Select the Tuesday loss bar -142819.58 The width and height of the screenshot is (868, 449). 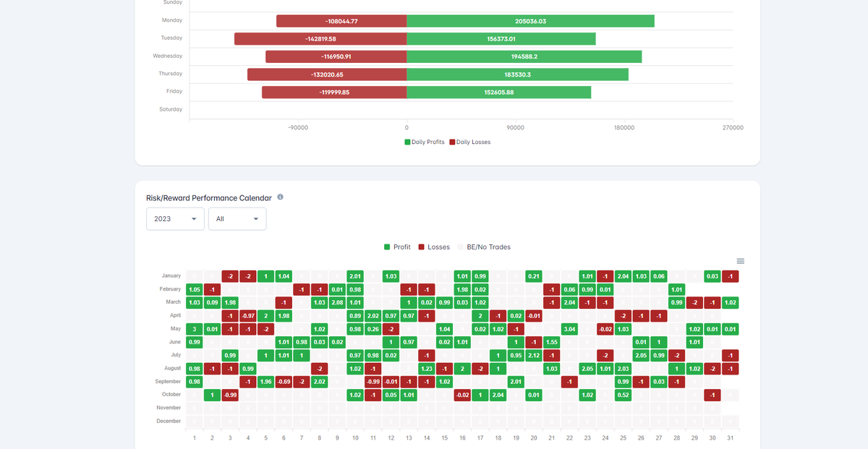(320, 38)
